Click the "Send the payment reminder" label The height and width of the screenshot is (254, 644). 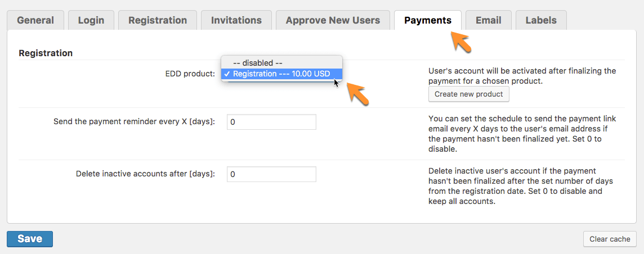click(135, 122)
